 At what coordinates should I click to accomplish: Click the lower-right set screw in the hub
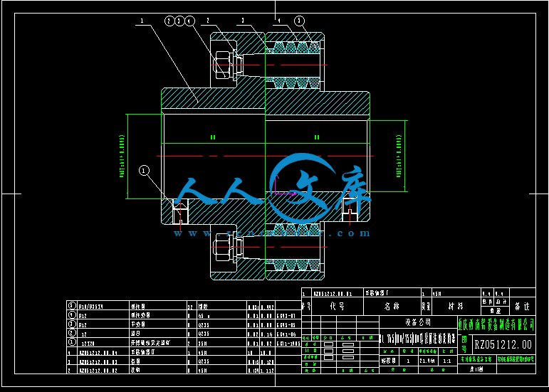point(348,211)
